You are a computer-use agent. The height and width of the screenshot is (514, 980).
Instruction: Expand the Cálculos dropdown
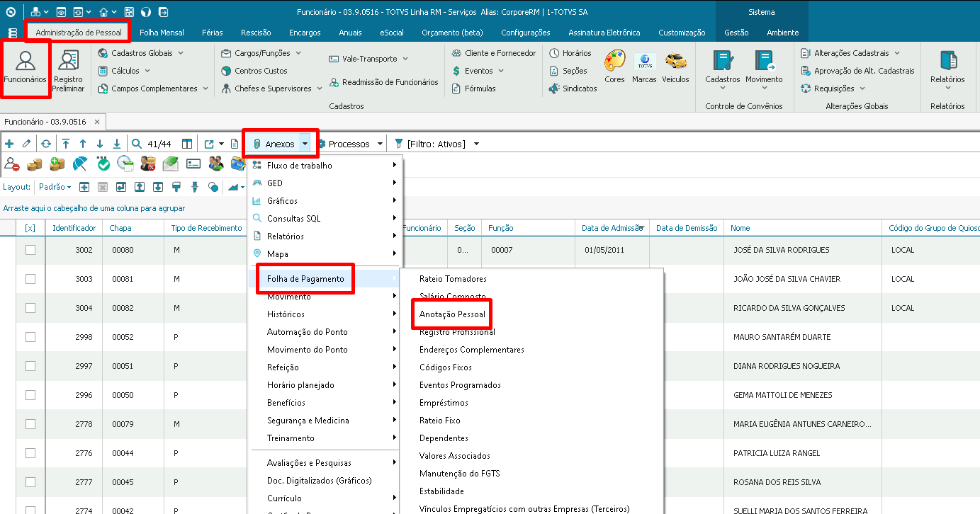pyautogui.click(x=124, y=71)
